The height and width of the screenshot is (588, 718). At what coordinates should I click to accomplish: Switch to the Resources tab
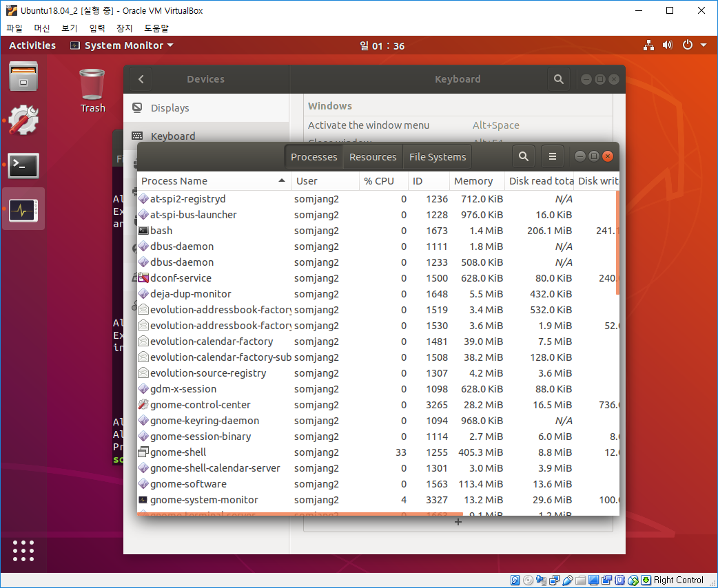[373, 157]
